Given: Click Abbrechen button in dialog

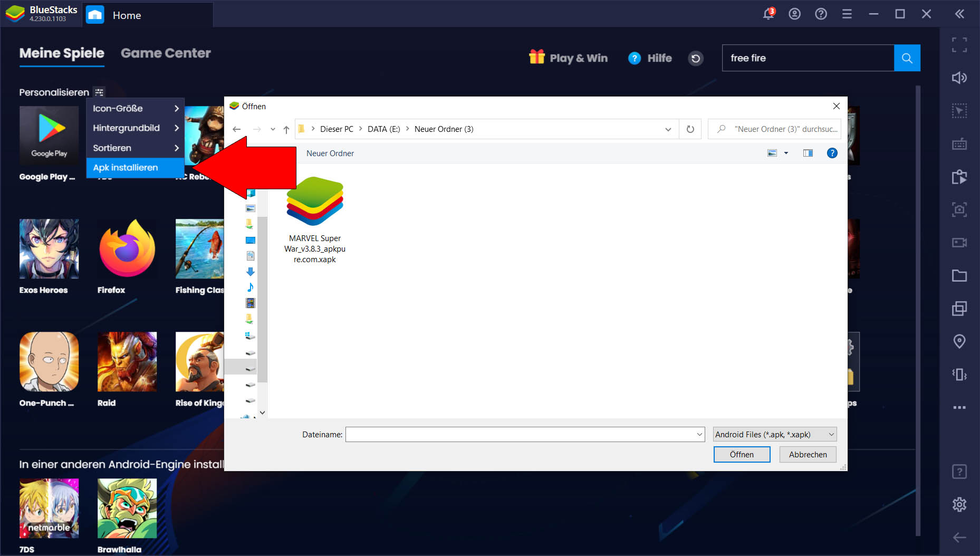Looking at the screenshot, I should (x=808, y=454).
